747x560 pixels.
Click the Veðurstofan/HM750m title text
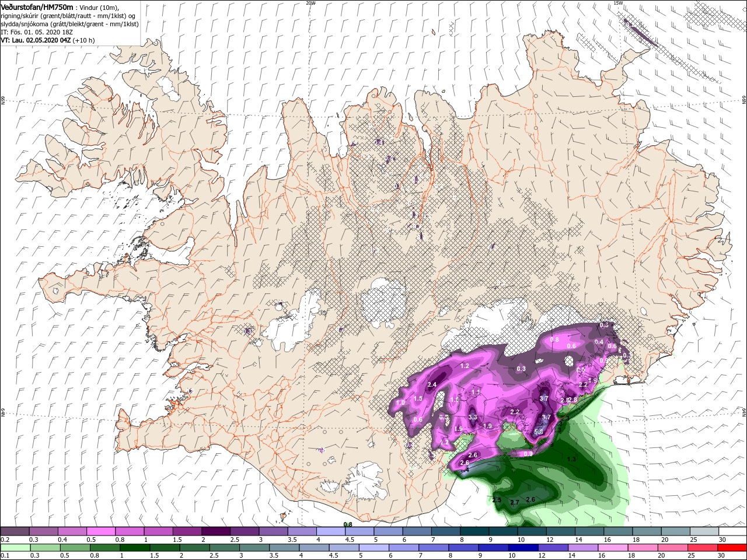pos(37,7)
